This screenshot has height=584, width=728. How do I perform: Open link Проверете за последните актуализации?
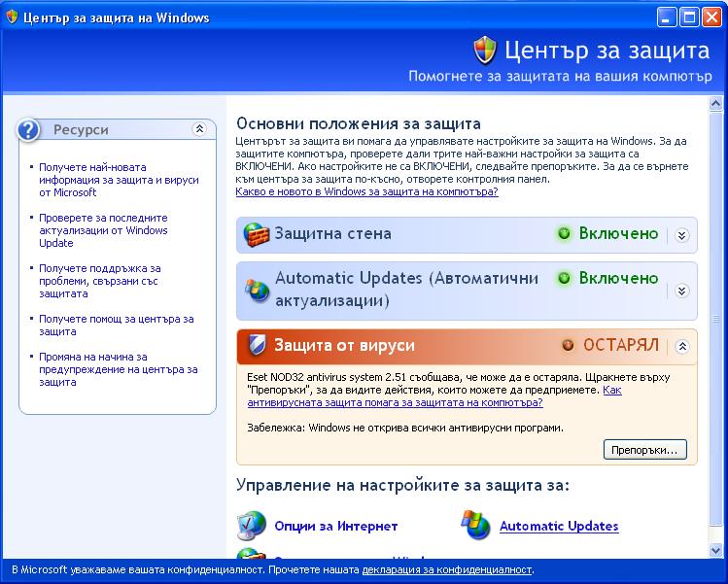point(103,230)
